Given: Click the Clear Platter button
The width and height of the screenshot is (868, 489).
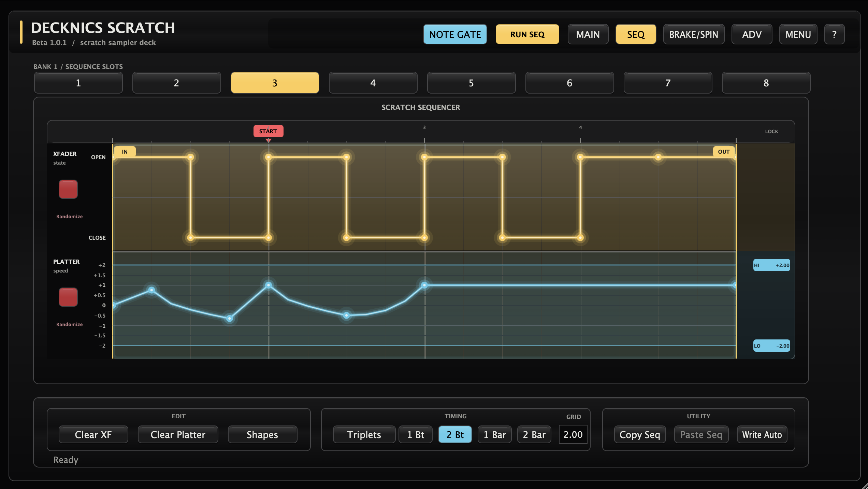Looking at the screenshot, I should 178,435.
